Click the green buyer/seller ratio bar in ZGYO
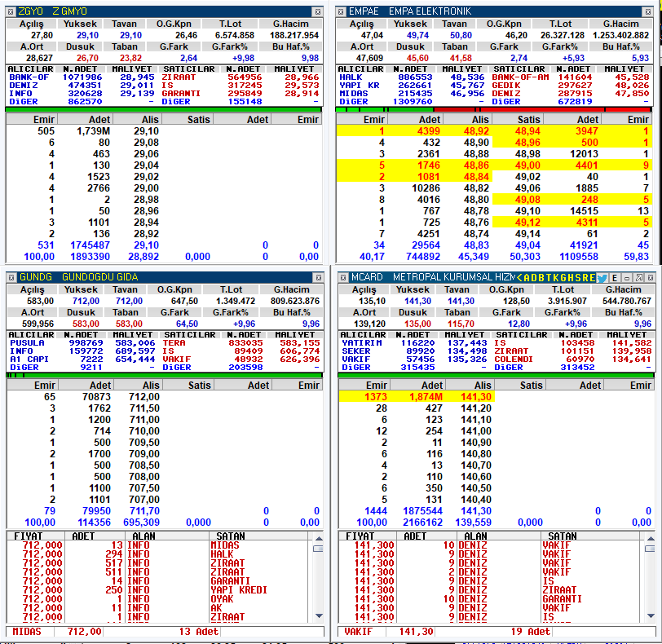The image size is (662, 644). click(164, 110)
